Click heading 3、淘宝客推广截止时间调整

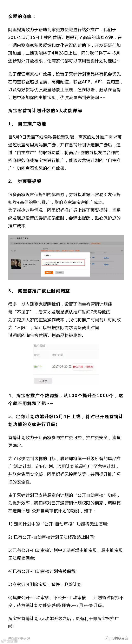[39, 291]
